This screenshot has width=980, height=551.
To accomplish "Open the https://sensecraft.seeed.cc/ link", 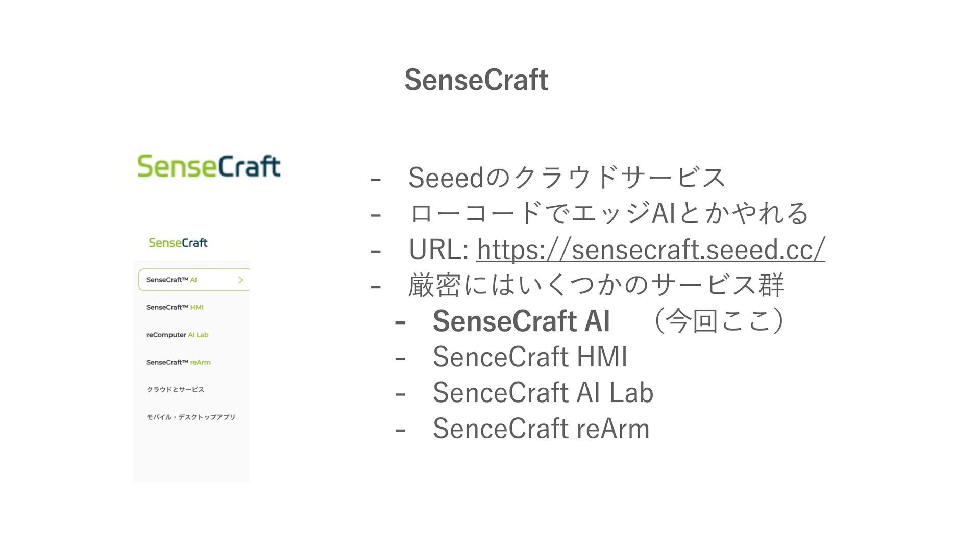I will [651, 249].
